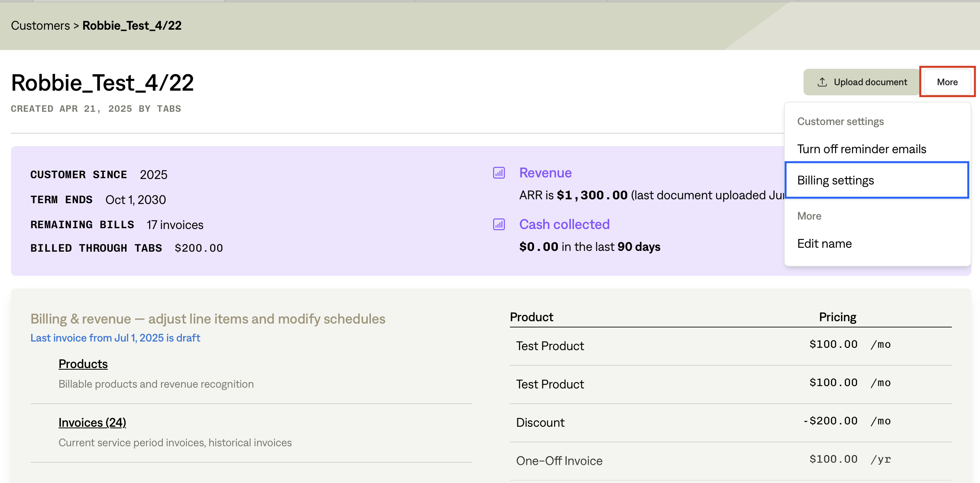Select the One-Off Invoice row
This screenshot has height=483, width=980.
559,460
